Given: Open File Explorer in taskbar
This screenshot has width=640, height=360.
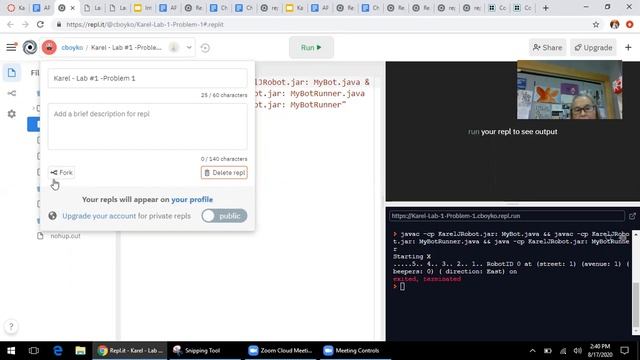Looking at the screenshot, I should coord(80,351).
